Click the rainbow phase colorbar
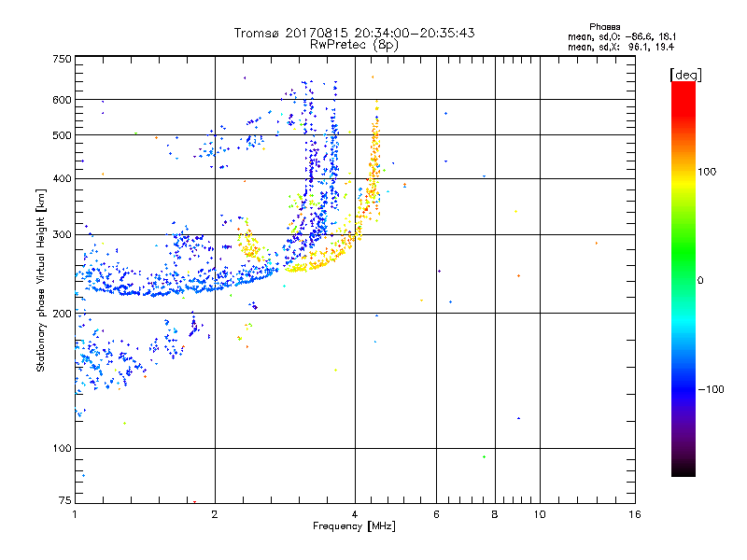Image resolution: width=747 pixels, height=560 pixels. (684, 278)
